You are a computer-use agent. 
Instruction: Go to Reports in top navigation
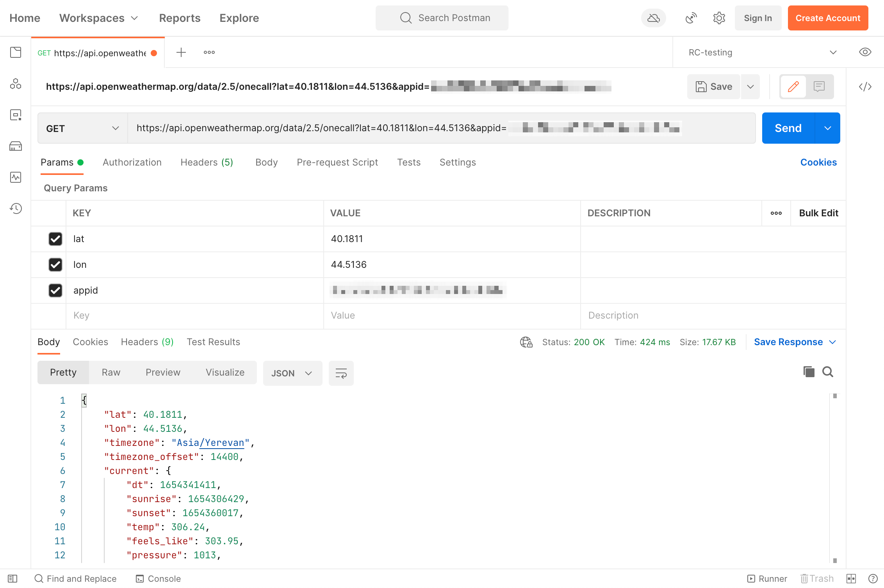click(x=180, y=18)
